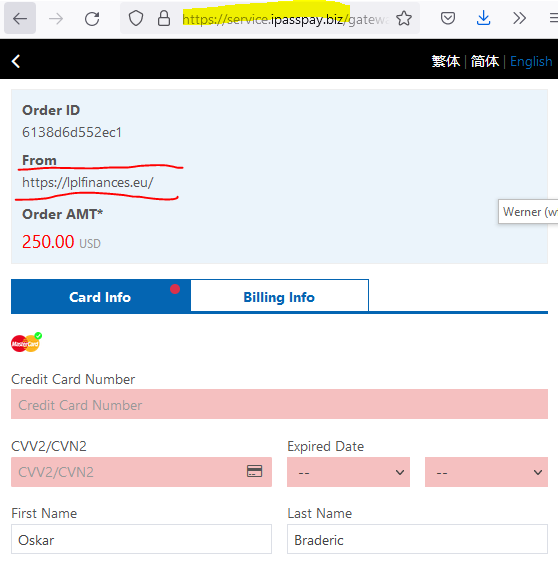Select the MasterCard payment logo
The width and height of the screenshot is (558, 563).
click(26, 343)
